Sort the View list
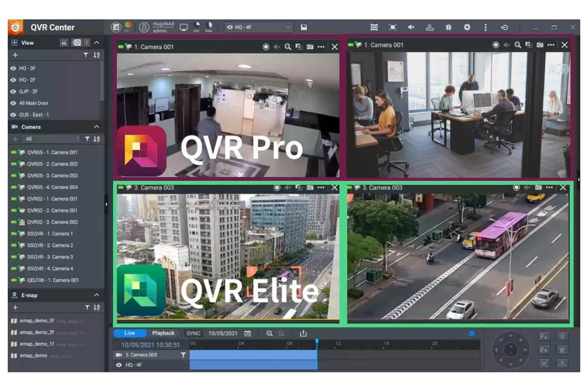Screen dimensions: 588x392 pos(97,55)
